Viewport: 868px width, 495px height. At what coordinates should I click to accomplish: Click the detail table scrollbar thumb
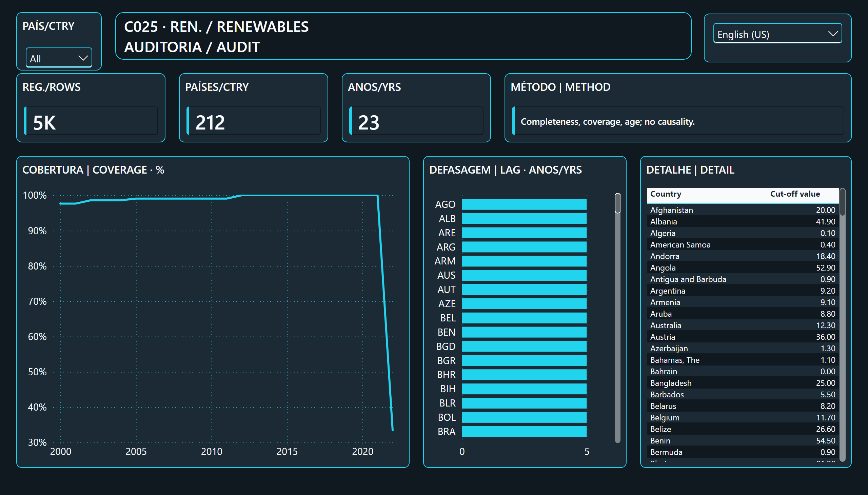(x=842, y=202)
